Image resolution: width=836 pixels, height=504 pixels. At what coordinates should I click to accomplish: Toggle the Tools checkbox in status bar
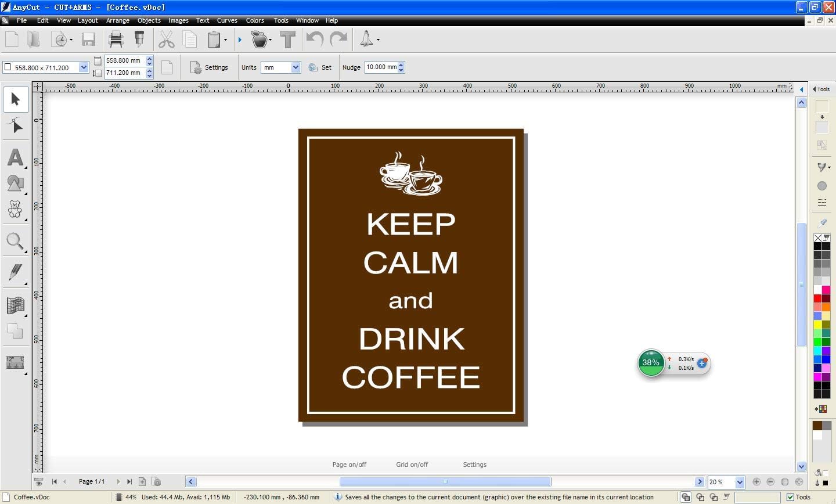pos(790,497)
